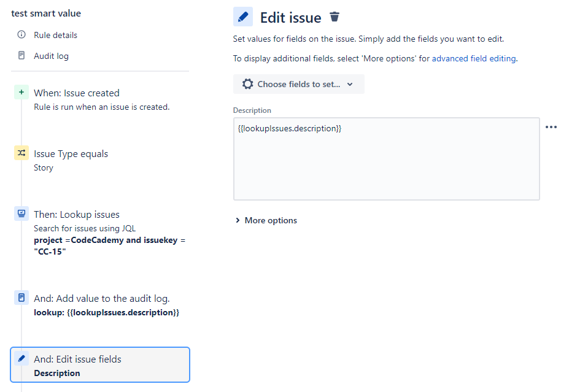Click the green plus trigger icon
569x392 pixels.
coord(21,93)
